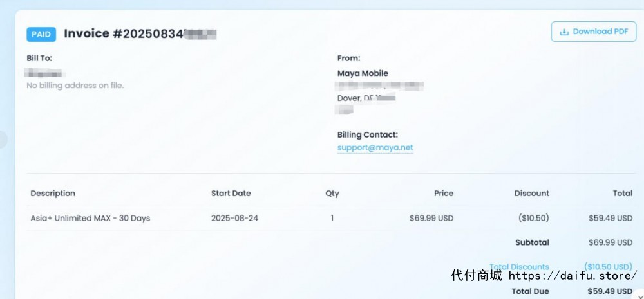The image size is (644, 299).
Task: Select the invoice number heading
Action: pyautogui.click(x=140, y=33)
